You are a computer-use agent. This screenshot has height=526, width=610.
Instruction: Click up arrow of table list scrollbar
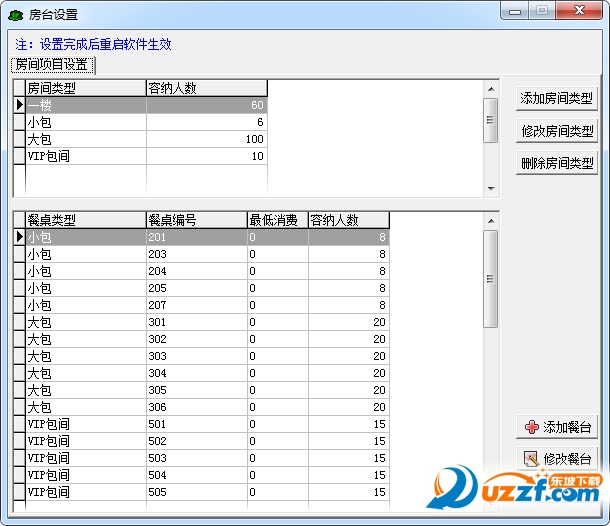pyautogui.click(x=491, y=221)
